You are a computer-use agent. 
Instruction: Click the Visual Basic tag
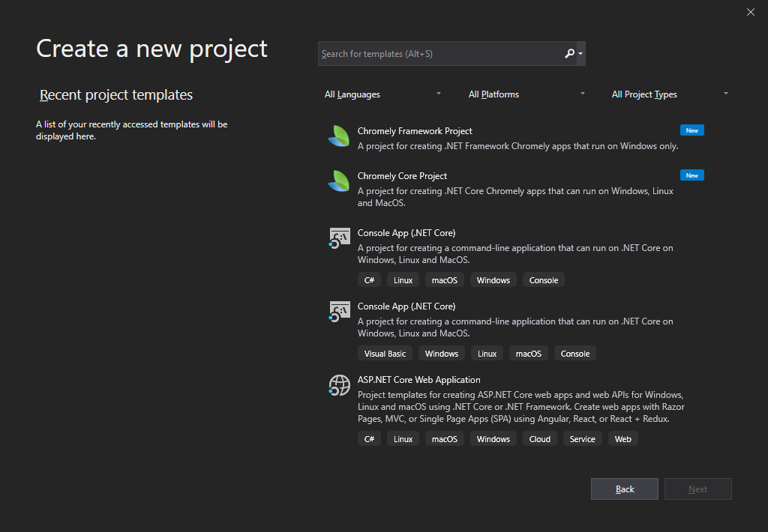click(385, 354)
